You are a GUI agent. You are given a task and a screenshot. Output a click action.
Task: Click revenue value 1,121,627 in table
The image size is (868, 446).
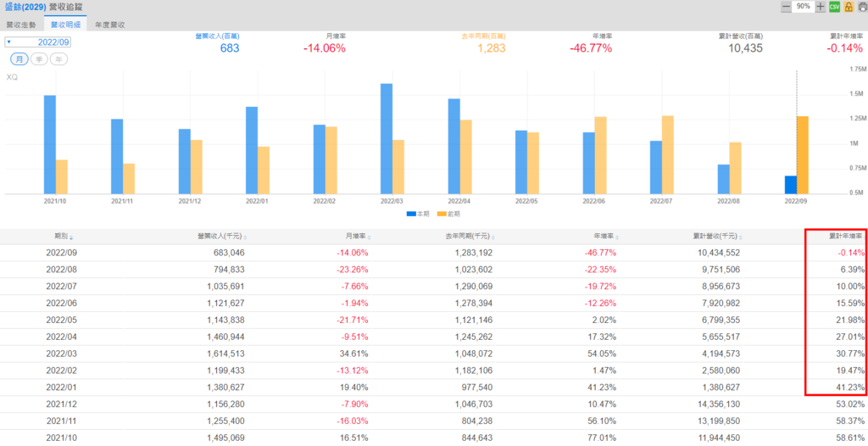point(225,303)
